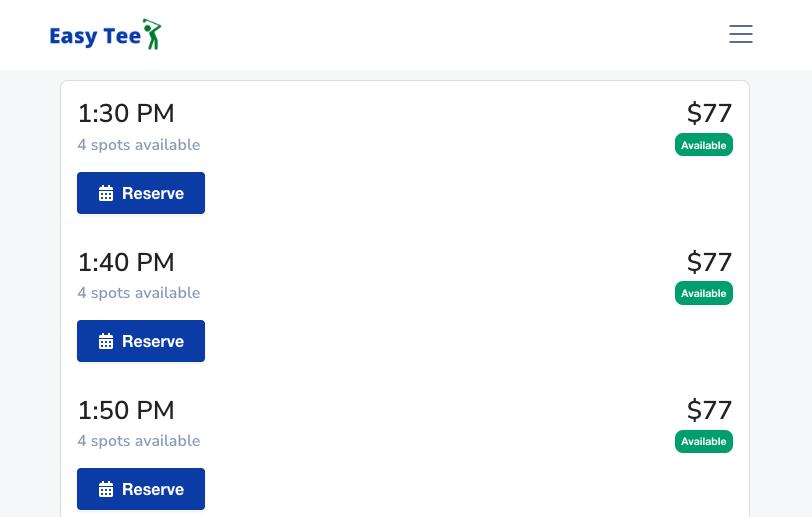
Task: Click calendar icon on 1:30 PM Reserve button
Action: click(106, 193)
